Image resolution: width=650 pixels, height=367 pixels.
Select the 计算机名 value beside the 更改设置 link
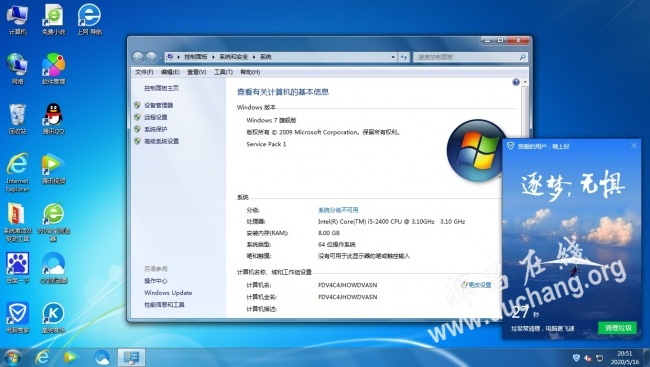tap(347, 285)
